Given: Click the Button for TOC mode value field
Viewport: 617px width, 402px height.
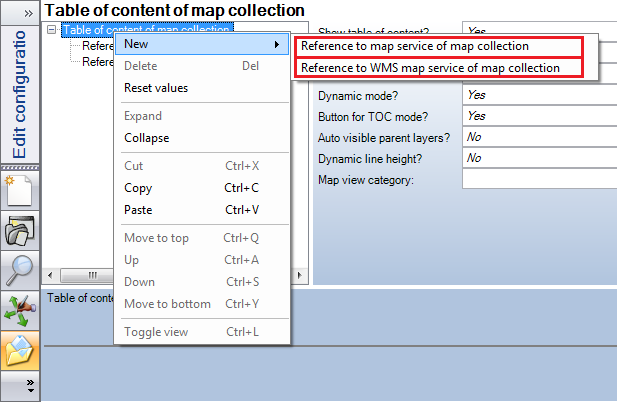Looking at the screenshot, I should (539, 116).
